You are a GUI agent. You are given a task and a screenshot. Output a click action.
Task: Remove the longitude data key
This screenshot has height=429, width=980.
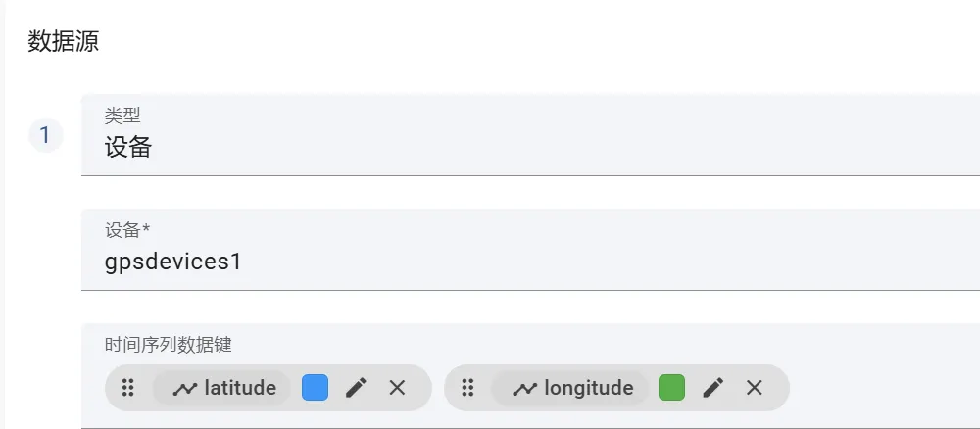(754, 388)
